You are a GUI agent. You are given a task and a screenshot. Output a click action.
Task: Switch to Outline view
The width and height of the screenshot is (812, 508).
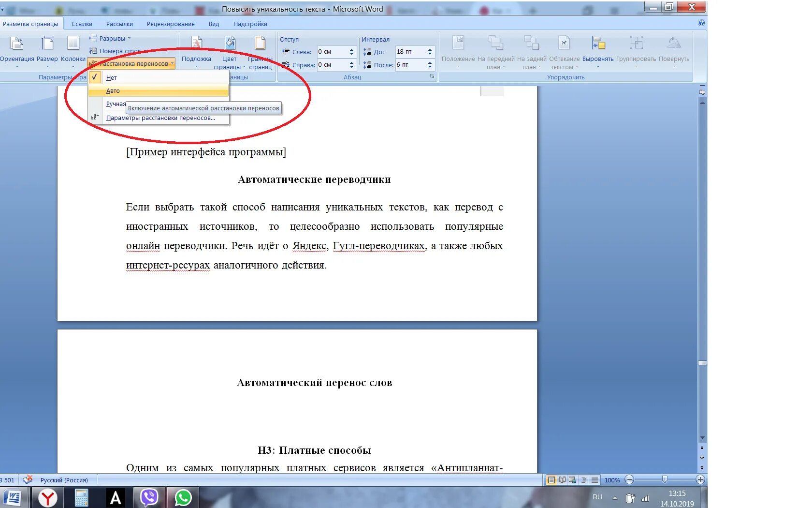coord(583,480)
